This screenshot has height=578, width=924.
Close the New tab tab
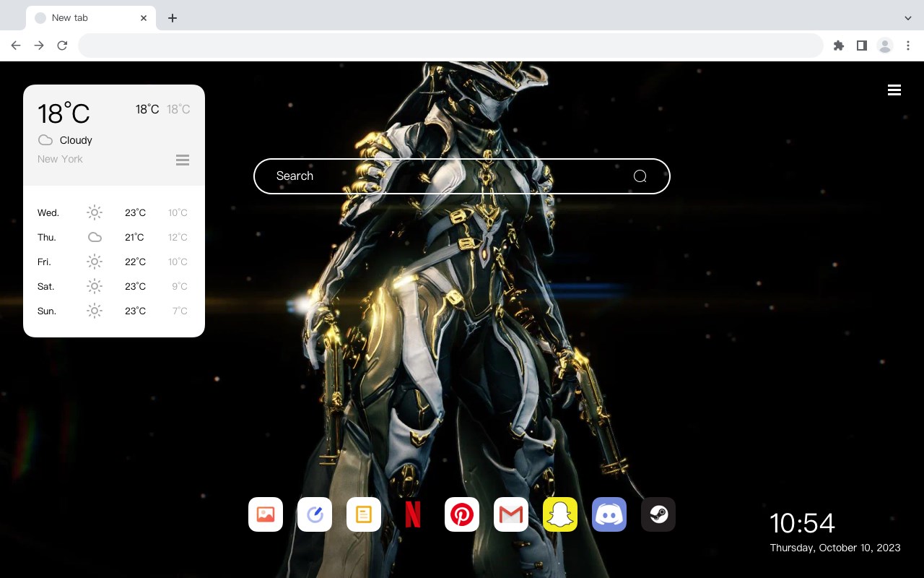point(144,18)
